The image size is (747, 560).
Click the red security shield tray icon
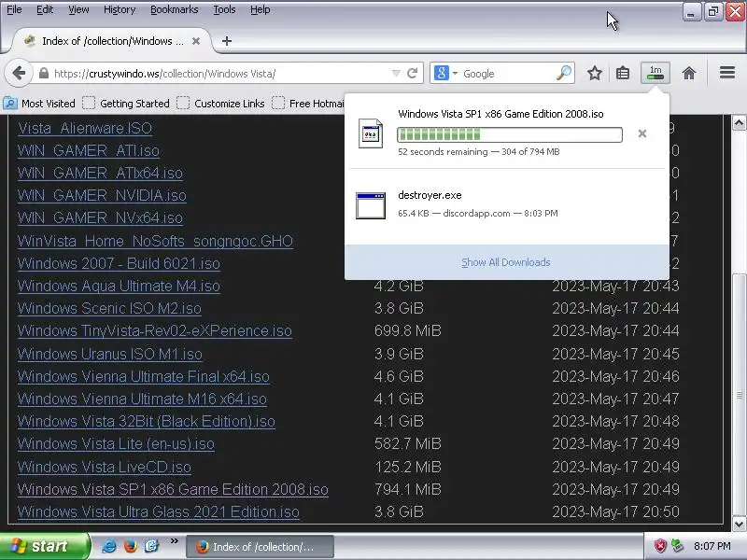tap(659, 546)
